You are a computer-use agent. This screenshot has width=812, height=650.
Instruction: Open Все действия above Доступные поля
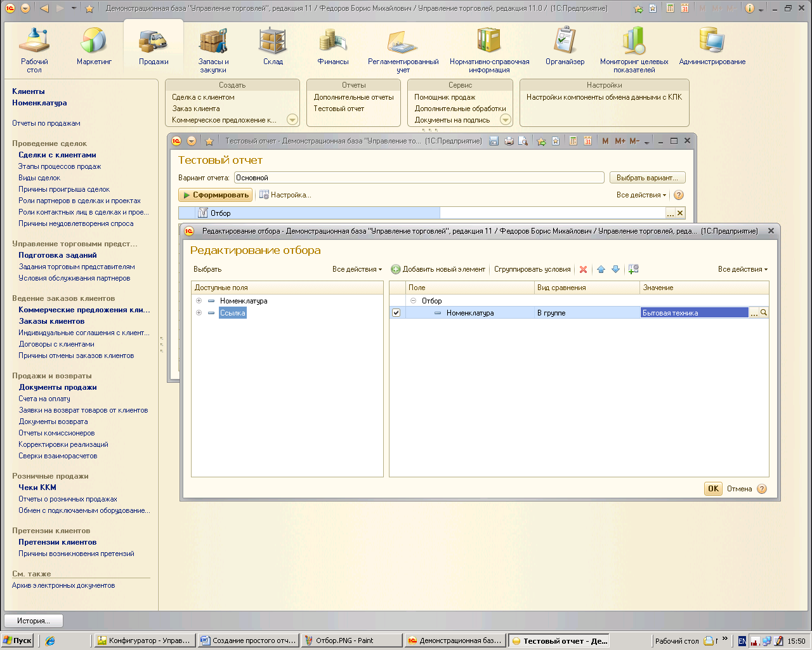coord(357,269)
